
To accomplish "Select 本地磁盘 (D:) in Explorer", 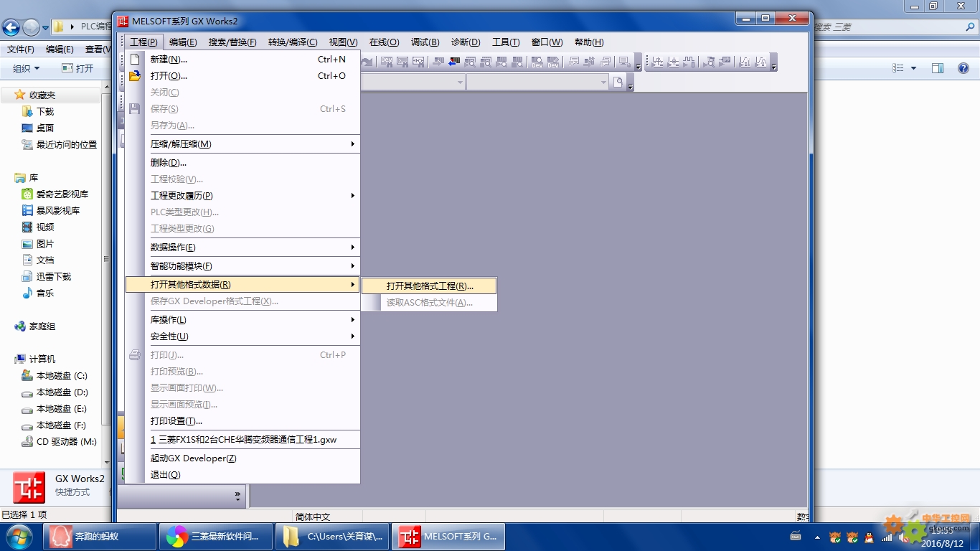I will pos(62,392).
